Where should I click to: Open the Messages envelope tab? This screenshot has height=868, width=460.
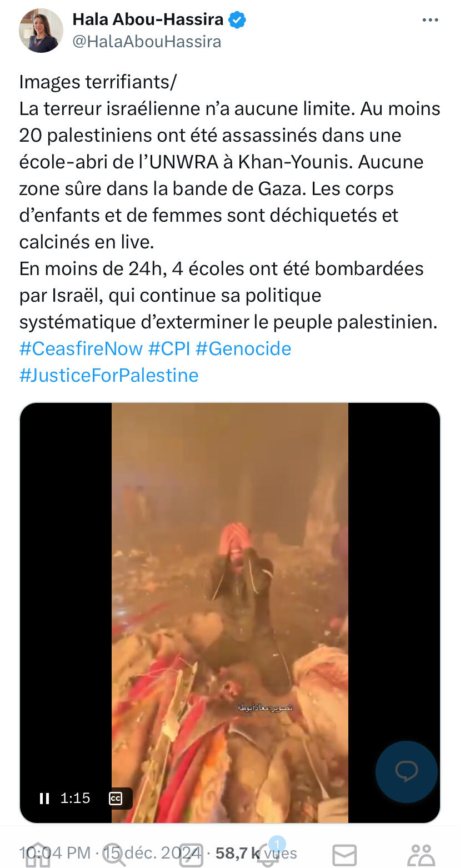coord(344,855)
